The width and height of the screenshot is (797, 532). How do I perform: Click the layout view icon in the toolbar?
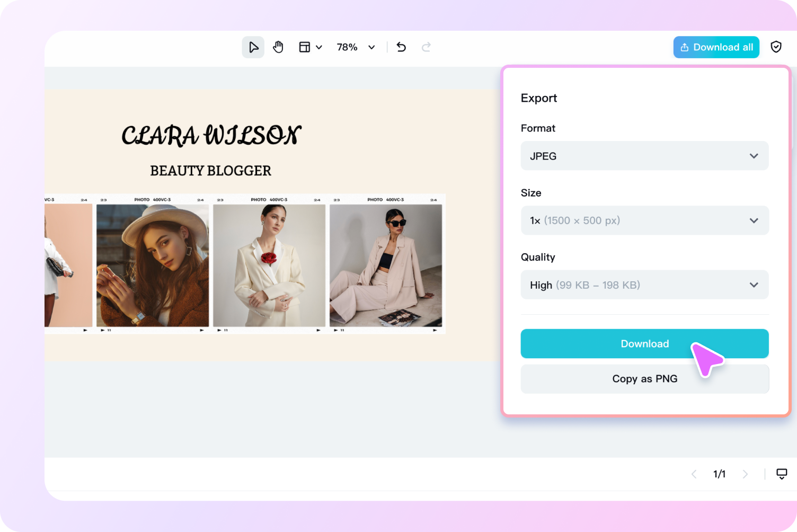(x=305, y=47)
